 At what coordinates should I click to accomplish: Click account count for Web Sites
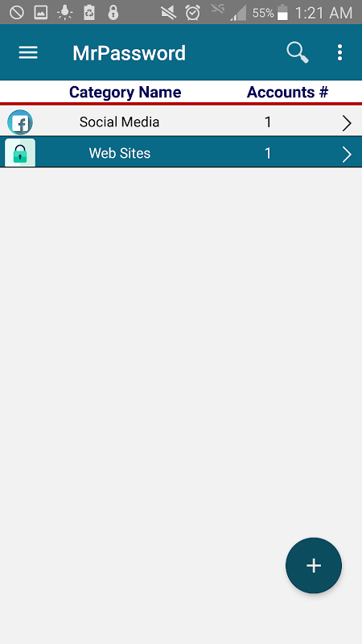click(x=268, y=153)
